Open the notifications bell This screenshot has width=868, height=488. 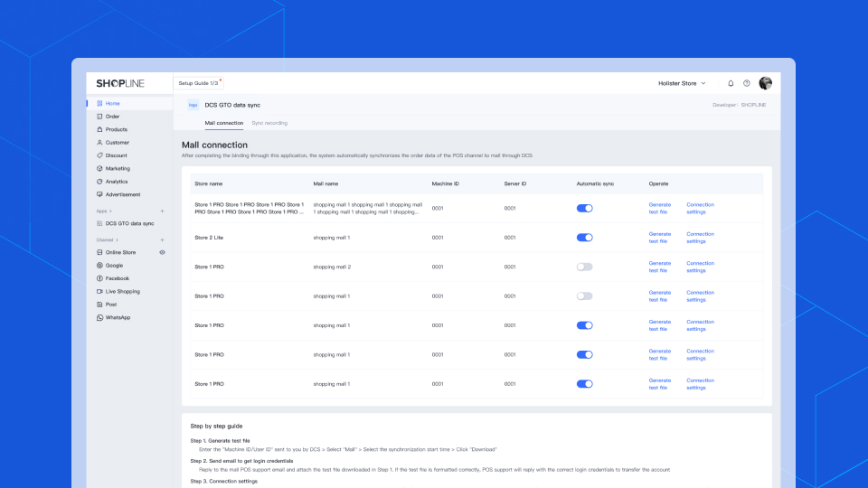731,83
